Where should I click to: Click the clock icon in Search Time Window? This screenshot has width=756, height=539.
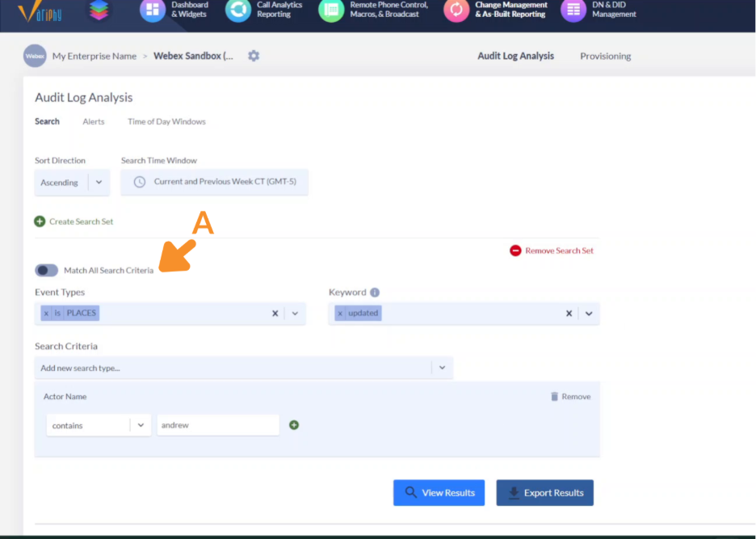tap(140, 182)
